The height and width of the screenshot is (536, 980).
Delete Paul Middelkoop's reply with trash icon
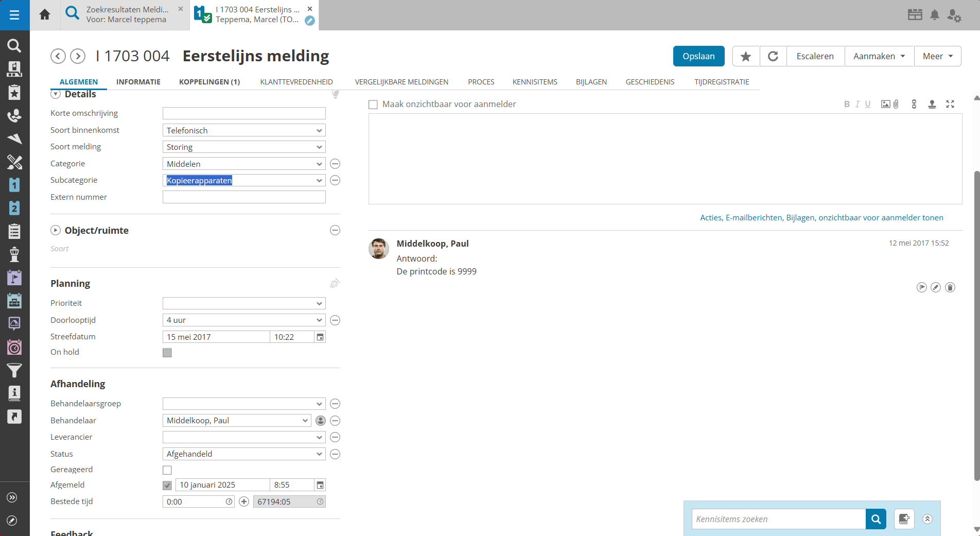click(x=950, y=287)
